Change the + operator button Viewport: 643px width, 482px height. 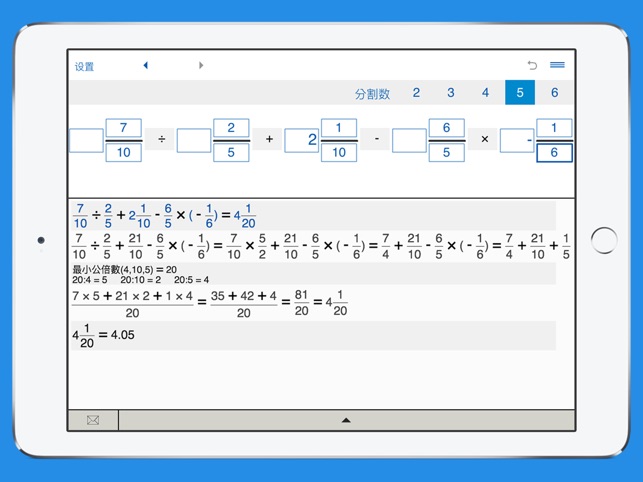pyautogui.click(x=269, y=139)
